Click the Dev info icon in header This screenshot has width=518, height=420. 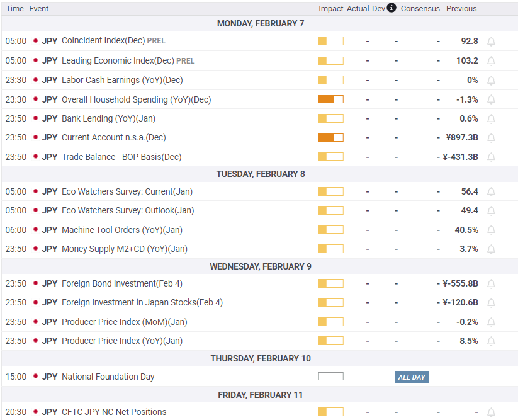click(391, 8)
